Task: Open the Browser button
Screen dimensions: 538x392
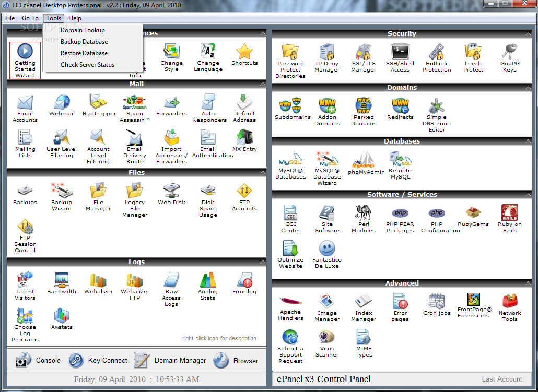Action: [236, 361]
